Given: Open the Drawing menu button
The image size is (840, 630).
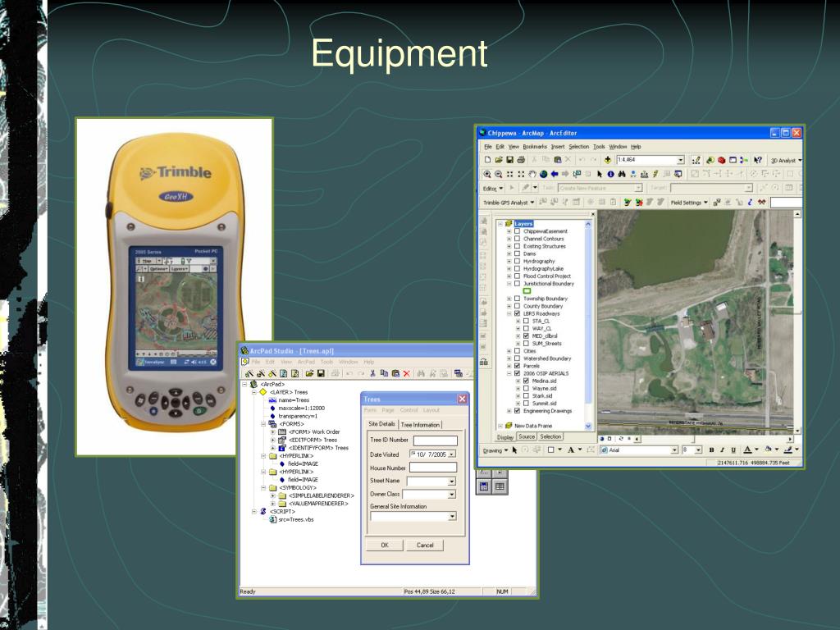Looking at the screenshot, I should coord(495,450).
